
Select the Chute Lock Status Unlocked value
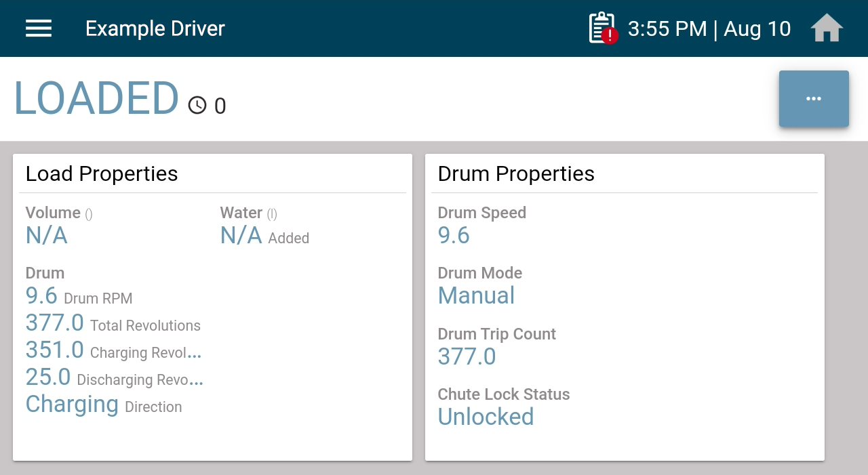pos(486,417)
